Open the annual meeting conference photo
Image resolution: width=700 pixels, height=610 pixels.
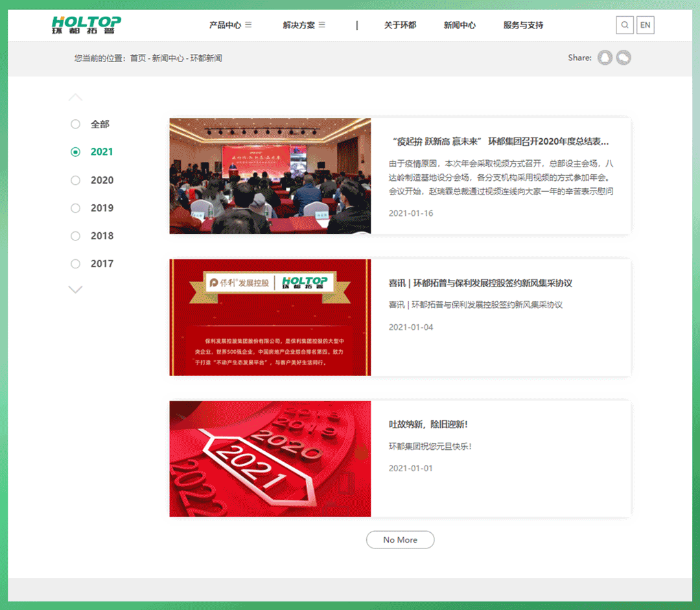(270, 176)
